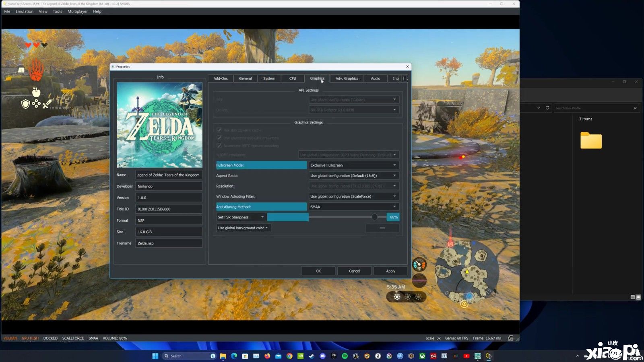This screenshot has width=644, height=362.
Task: Launch Google Chrome from the taskbar
Action: [289, 356]
